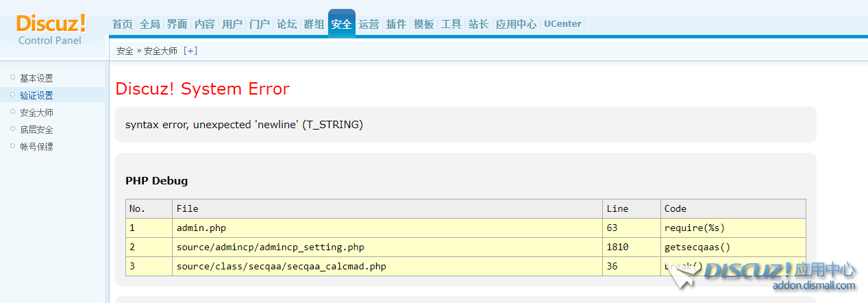
Task: Click the File column header
Action: tap(387, 208)
